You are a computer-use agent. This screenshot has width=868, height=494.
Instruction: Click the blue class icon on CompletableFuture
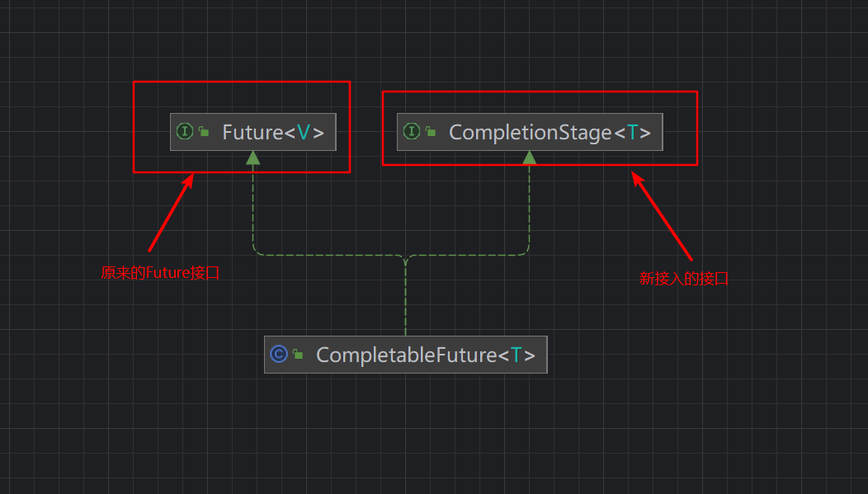tap(279, 355)
